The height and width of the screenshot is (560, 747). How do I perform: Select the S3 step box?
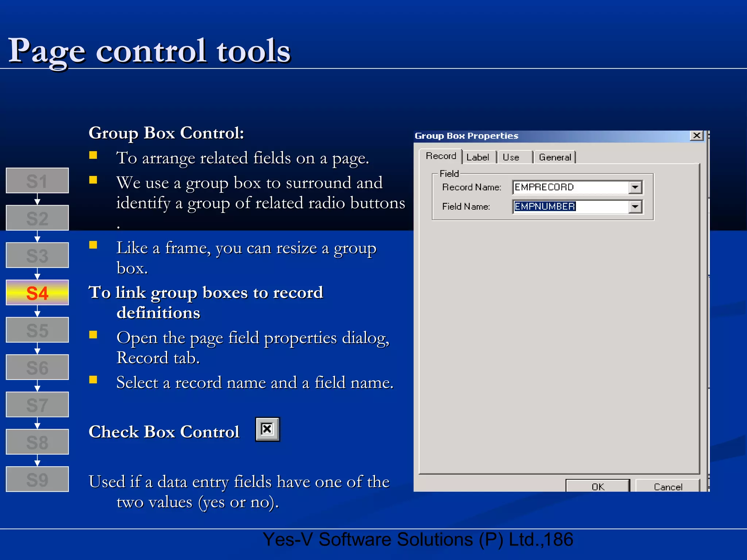[x=37, y=255]
